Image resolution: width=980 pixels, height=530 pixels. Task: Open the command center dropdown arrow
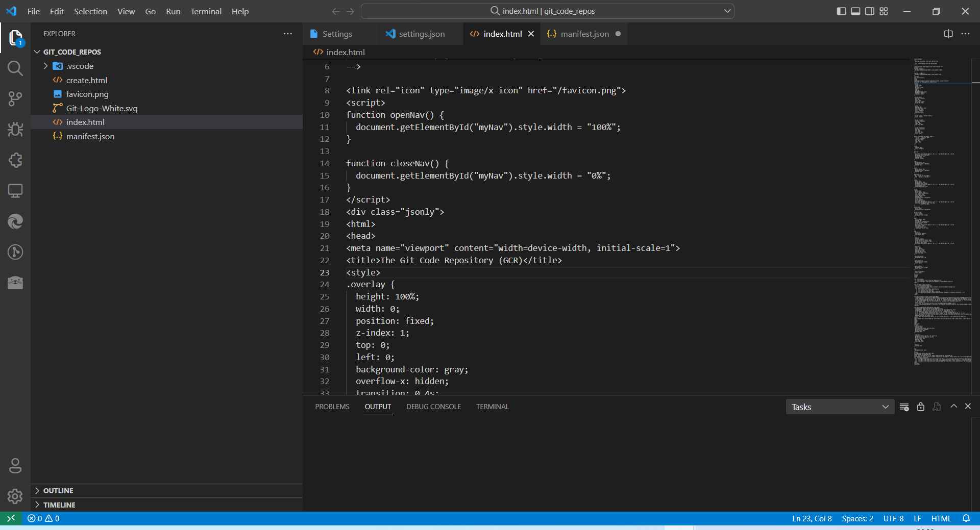[727, 11]
